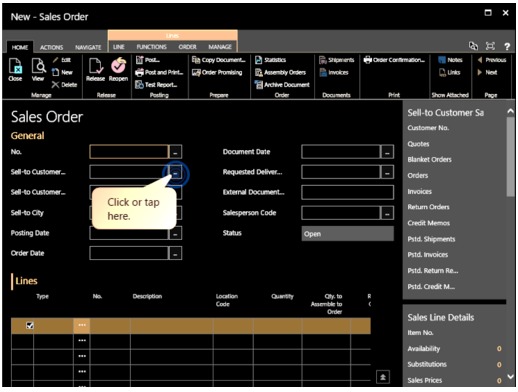Image resolution: width=518 pixels, height=392 pixels.
Task: Click Order Confirmation print icon
Action: [x=367, y=60]
